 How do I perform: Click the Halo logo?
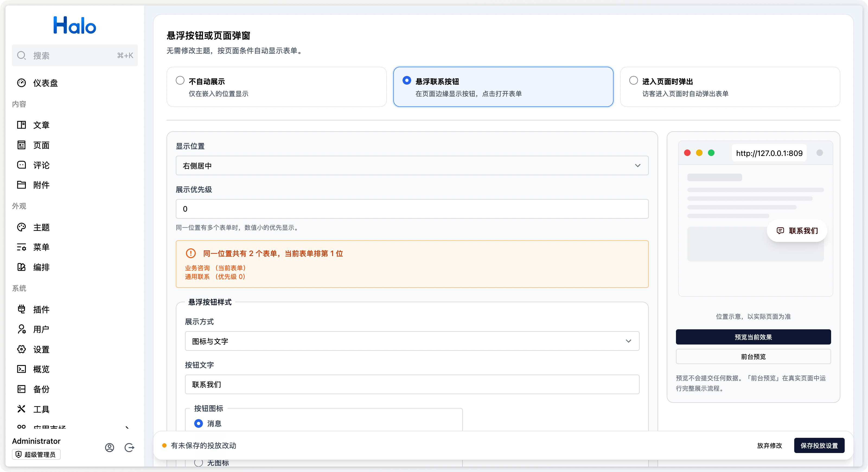75,25
